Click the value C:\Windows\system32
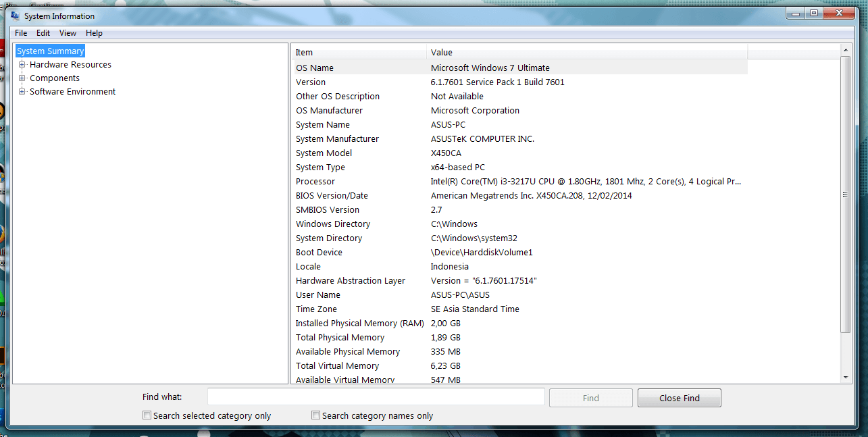The width and height of the screenshot is (868, 437). click(474, 238)
